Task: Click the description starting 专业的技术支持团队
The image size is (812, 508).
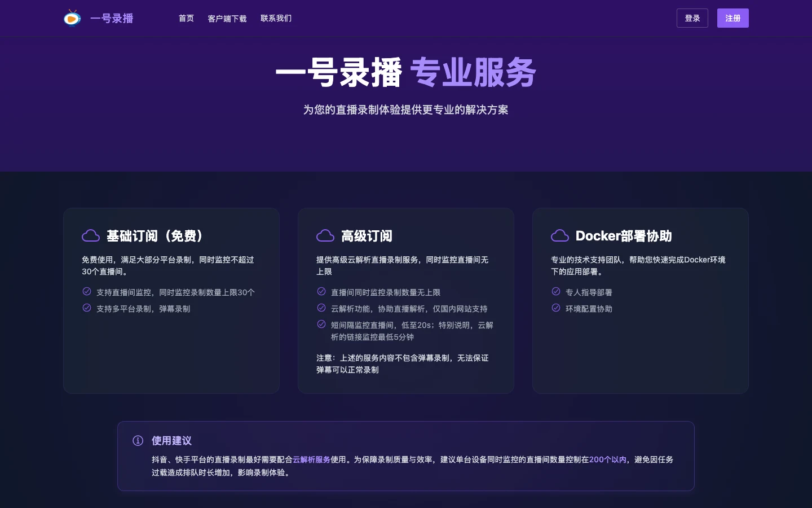Action: coord(638,266)
